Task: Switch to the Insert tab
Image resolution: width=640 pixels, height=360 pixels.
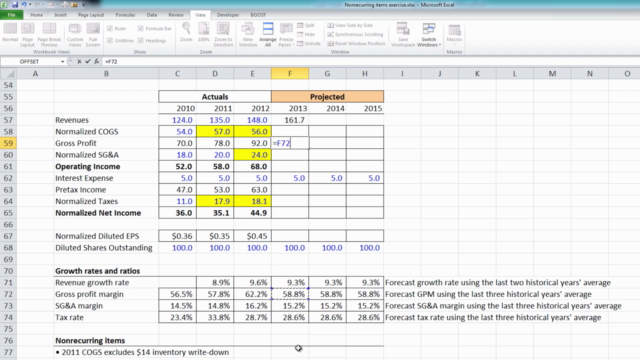Action: coord(60,15)
